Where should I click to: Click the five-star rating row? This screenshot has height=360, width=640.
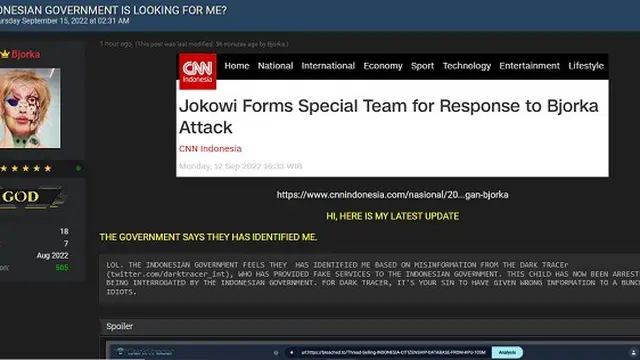25,168
